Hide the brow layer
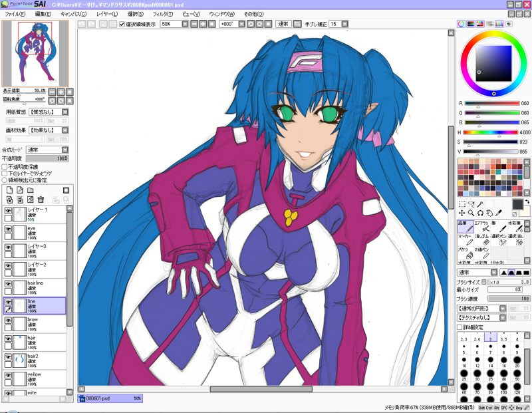Screen dimensions: 532x413 (x=8, y=321)
